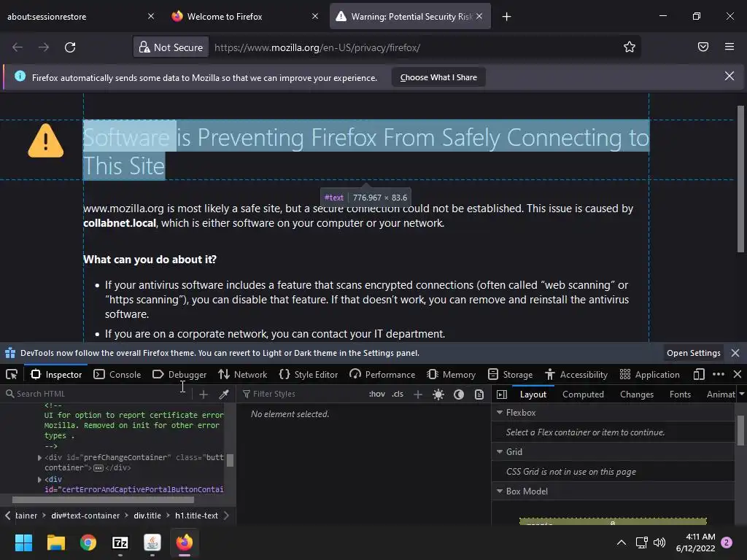Viewport: 747px width, 560px height.
Task: Click the Firefox reload button
Action: pos(70,47)
